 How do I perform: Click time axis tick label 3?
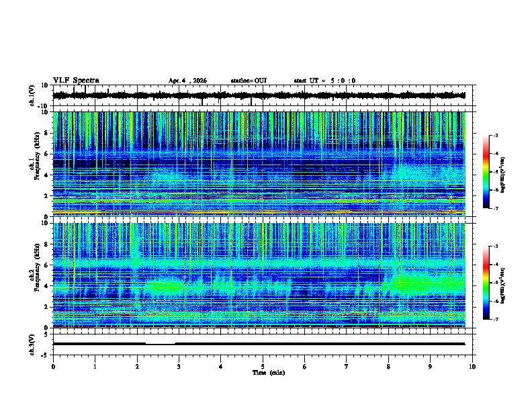(x=179, y=367)
